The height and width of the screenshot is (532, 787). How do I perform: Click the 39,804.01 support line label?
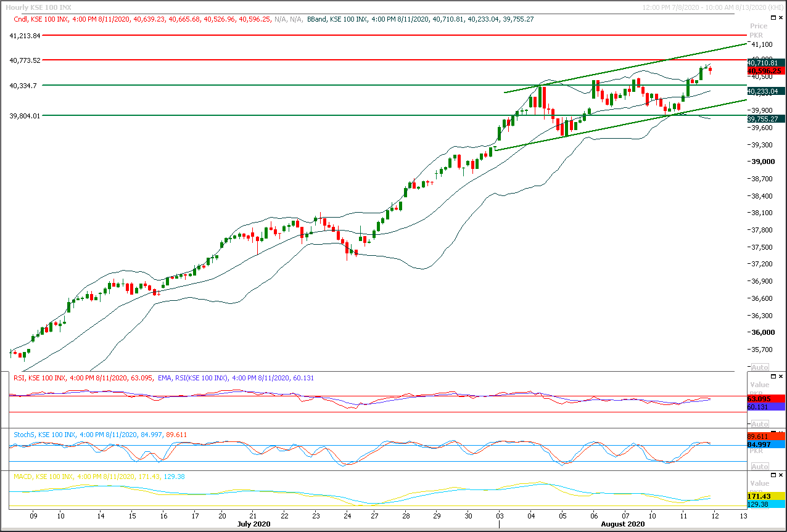pyautogui.click(x=25, y=115)
